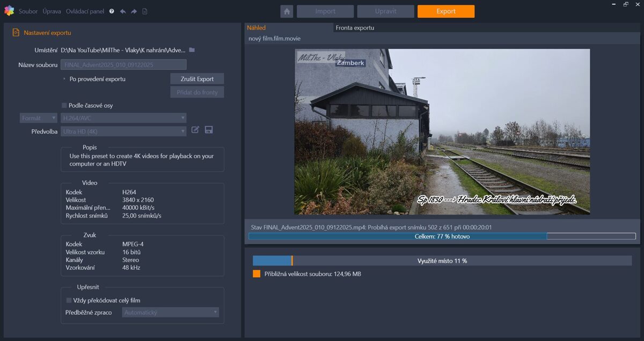
Task: Click the 'Zrušit Export' button
Action: (x=197, y=79)
